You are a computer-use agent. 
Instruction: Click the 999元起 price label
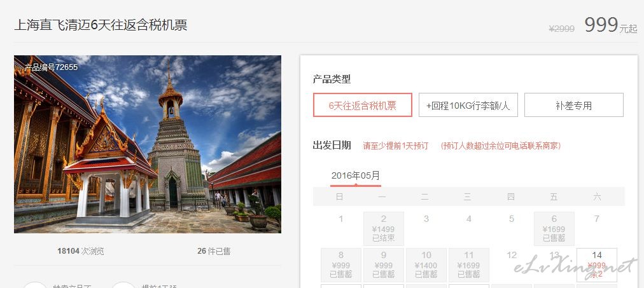point(611,25)
